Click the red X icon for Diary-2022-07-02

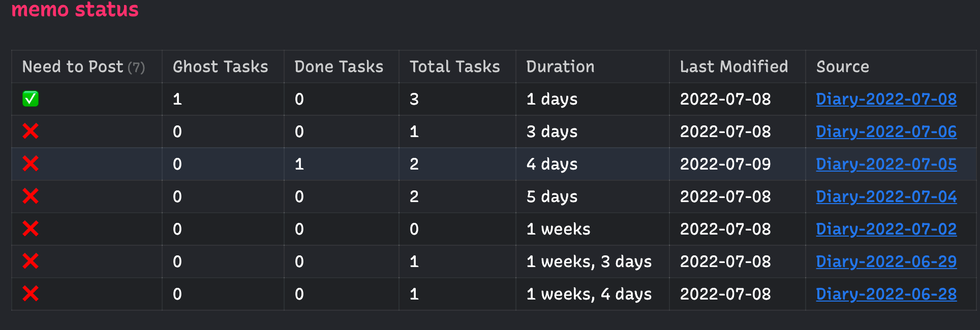point(30,229)
